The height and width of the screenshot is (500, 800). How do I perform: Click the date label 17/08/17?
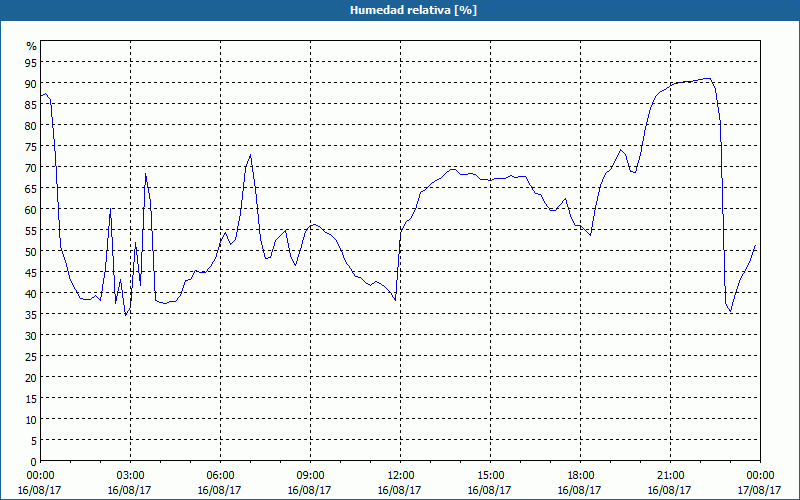760,490
